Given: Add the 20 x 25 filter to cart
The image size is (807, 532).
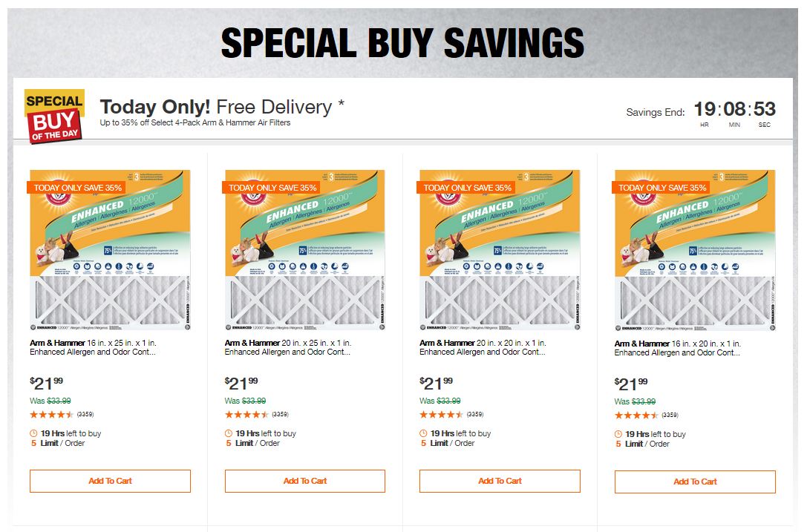Looking at the screenshot, I should click(305, 481).
